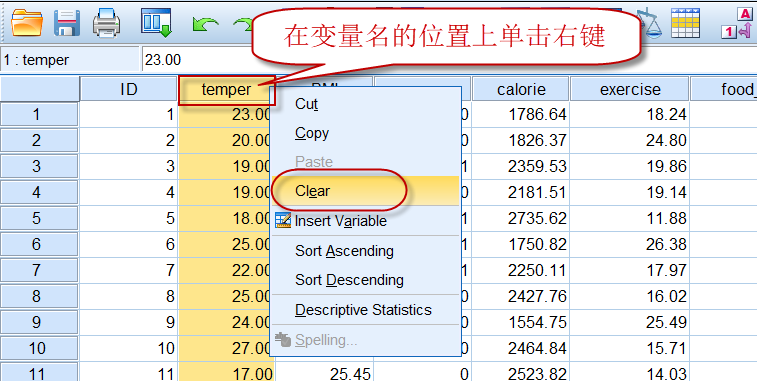Screen dimensions: 757x381
Task: Click exercise cell 17.97
Action: [x=630, y=270]
